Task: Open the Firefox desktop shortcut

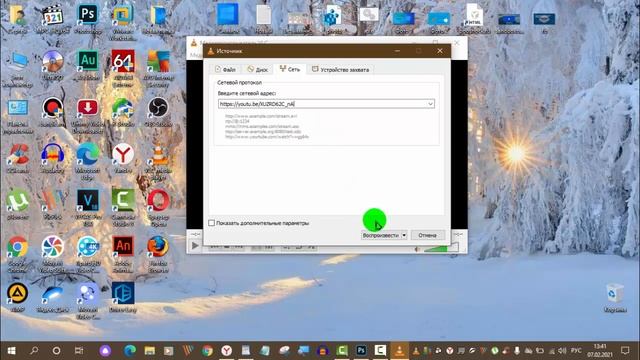Action: tap(158, 253)
